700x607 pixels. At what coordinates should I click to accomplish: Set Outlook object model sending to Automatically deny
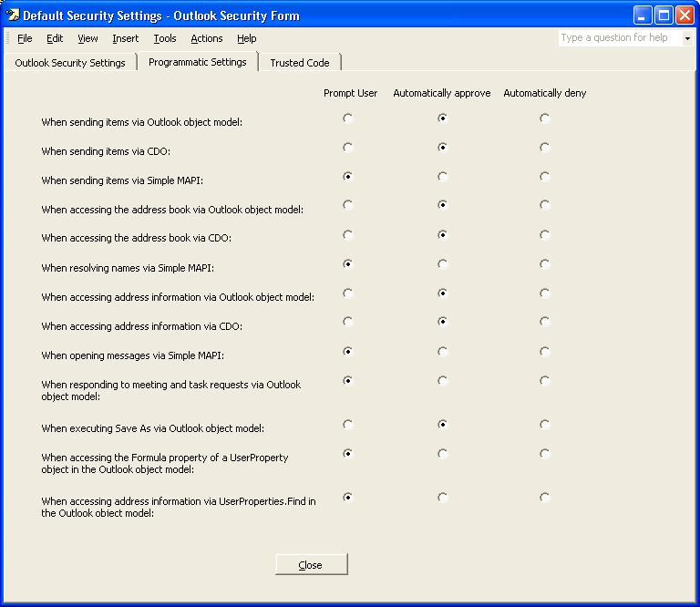click(544, 118)
